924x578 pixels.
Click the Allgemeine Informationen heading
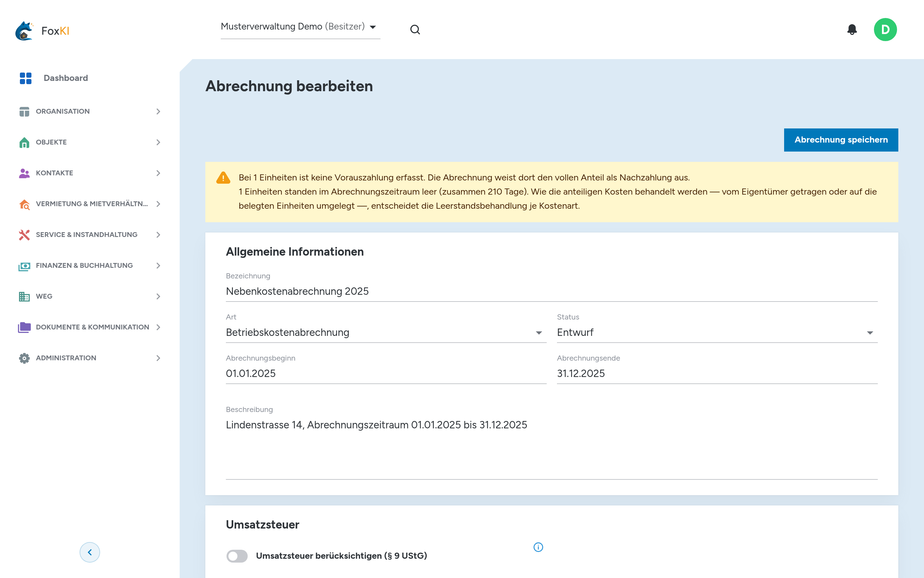click(x=295, y=252)
